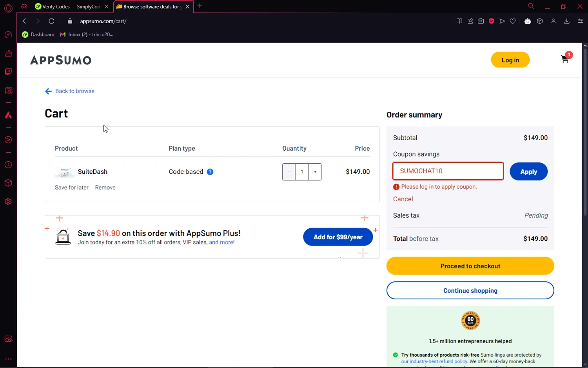This screenshot has height=368, width=588.
Task: Go back with the browser back arrow
Action: pos(24,21)
